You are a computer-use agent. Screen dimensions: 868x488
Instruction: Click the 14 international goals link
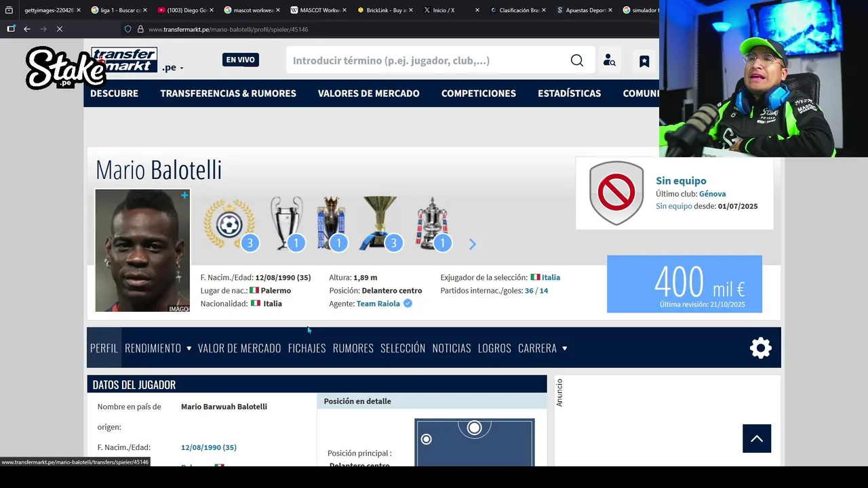[544, 291]
